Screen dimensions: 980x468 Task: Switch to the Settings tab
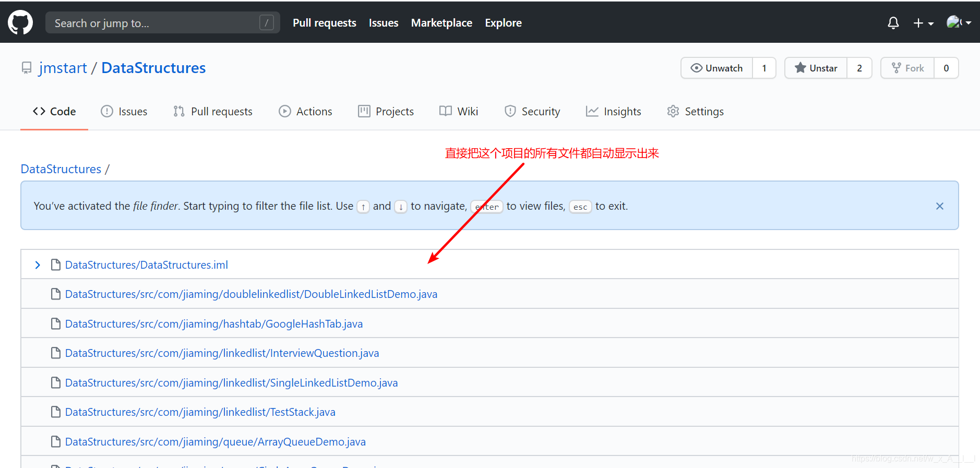click(x=696, y=111)
